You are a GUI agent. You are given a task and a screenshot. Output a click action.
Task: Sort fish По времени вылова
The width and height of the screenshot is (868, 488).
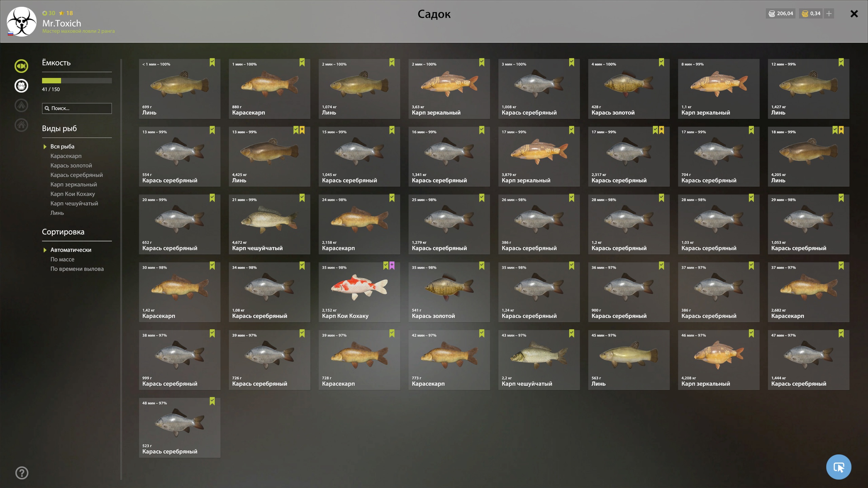click(x=77, y=269)
